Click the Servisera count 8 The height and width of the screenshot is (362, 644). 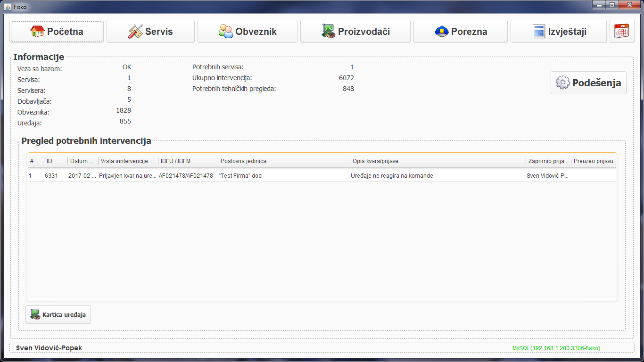click(129, 89)
